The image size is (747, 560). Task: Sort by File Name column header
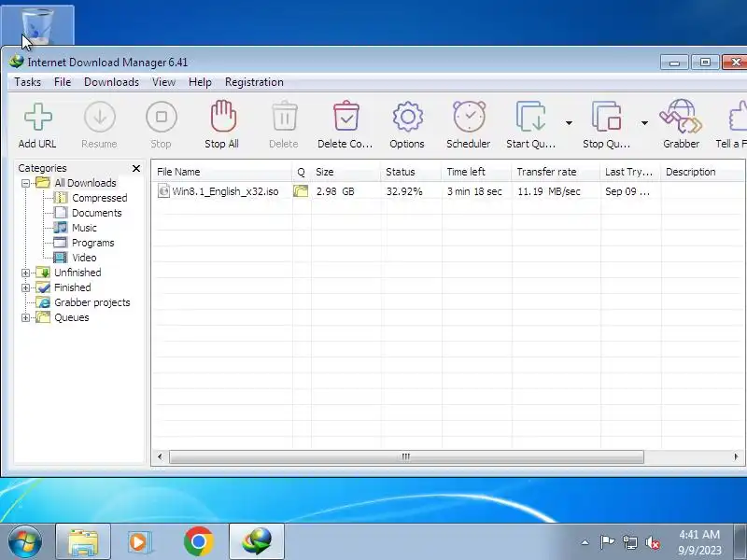pyautogui.click(x=221, y=172)
